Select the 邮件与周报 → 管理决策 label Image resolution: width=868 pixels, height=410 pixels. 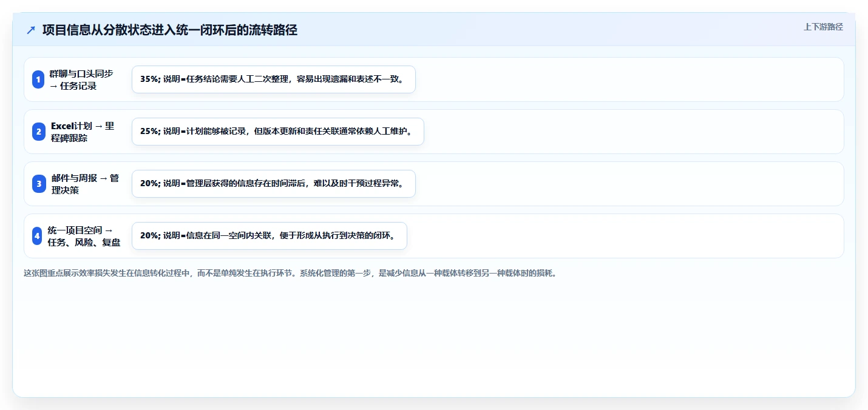pos(85,184)
